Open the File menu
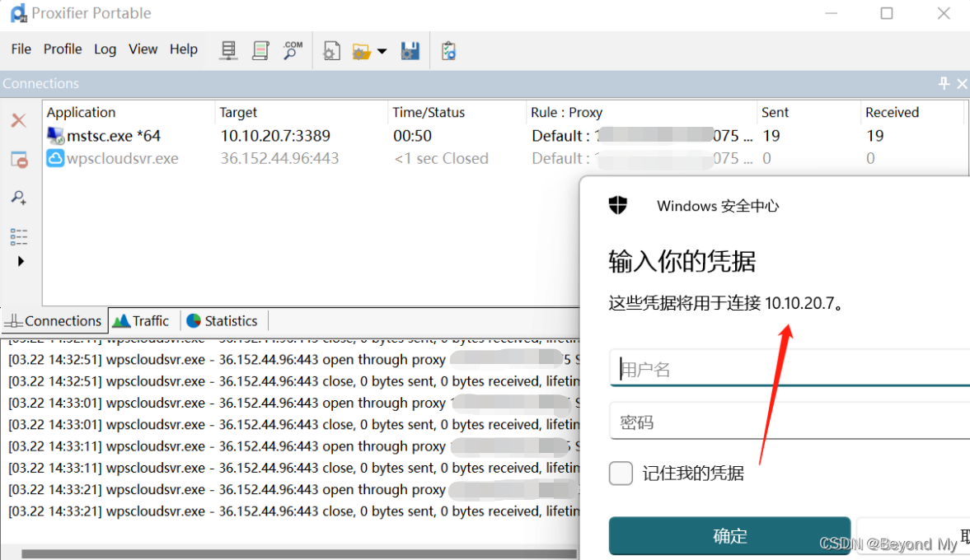This screenshot has height=560, width=970. coord(21,49)
